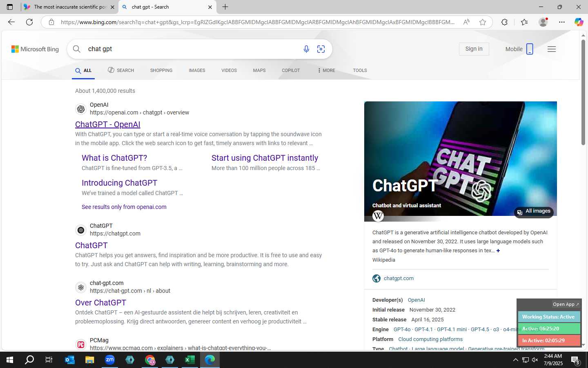Switch to Mobile view icon
Screen dimensions: 588x368
pyautogui.click(x=530, y=49)
